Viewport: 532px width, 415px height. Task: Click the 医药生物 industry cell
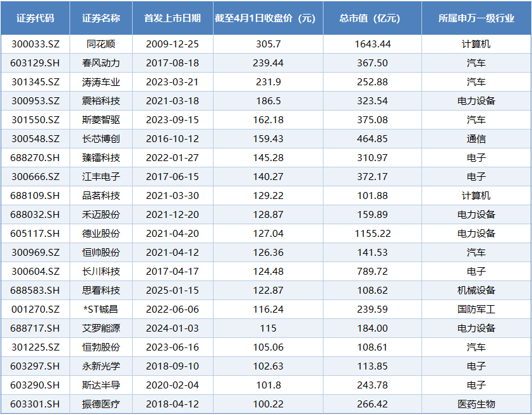(476, 404)
